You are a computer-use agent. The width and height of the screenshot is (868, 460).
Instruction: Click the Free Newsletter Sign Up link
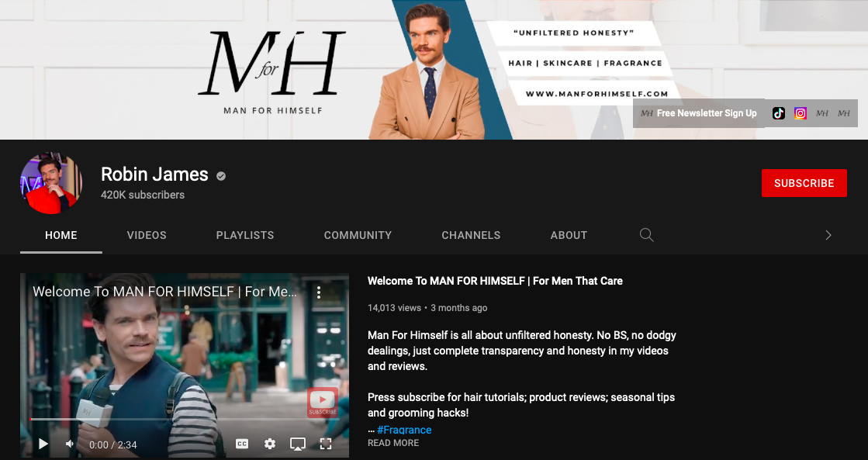coord(699,113)
